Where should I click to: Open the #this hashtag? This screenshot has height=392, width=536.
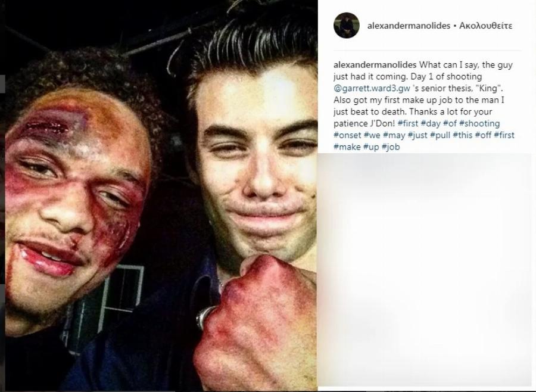tap(463, 135)
